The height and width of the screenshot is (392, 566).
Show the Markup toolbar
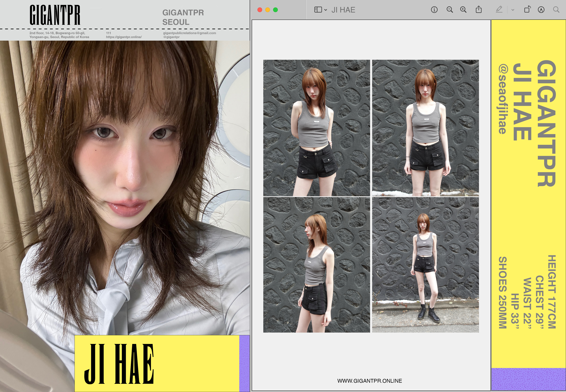pyautogui.click(x=541, y=10)
